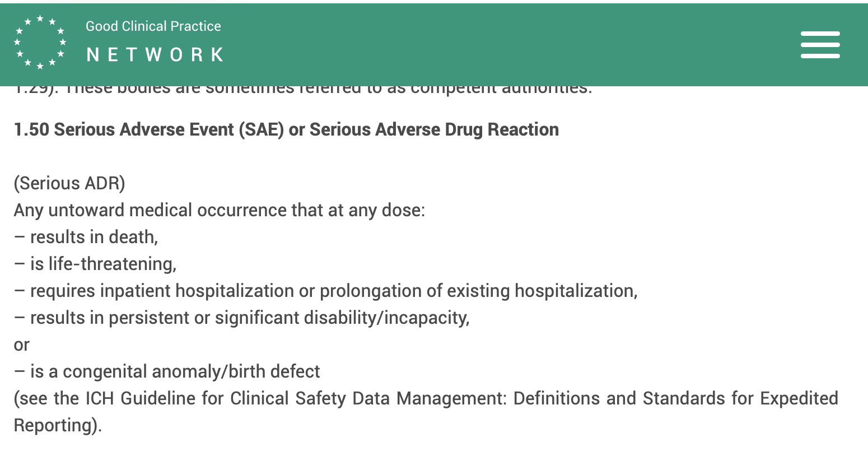The height and width of the screenshot is (456, 868).
Task: Click the final 'Reporting).' line
Action: click(58, 425)
